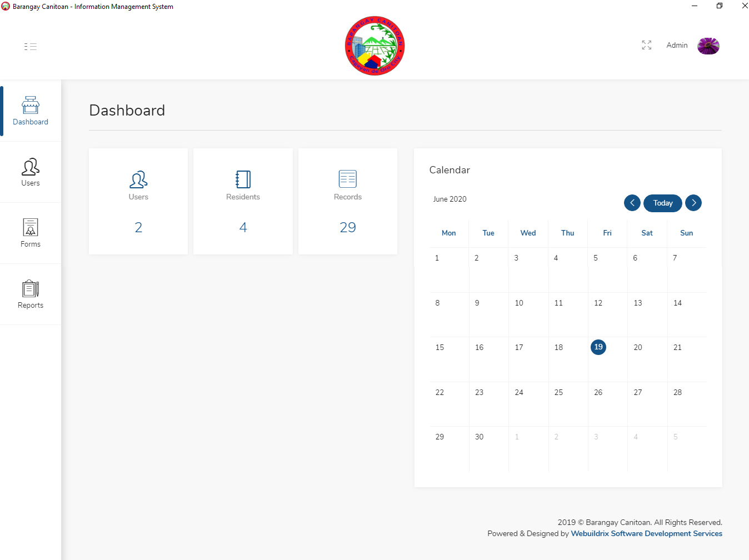Open Webuildrix Software Development Services link
The image size is (749, 560).
tap(646, 533)
